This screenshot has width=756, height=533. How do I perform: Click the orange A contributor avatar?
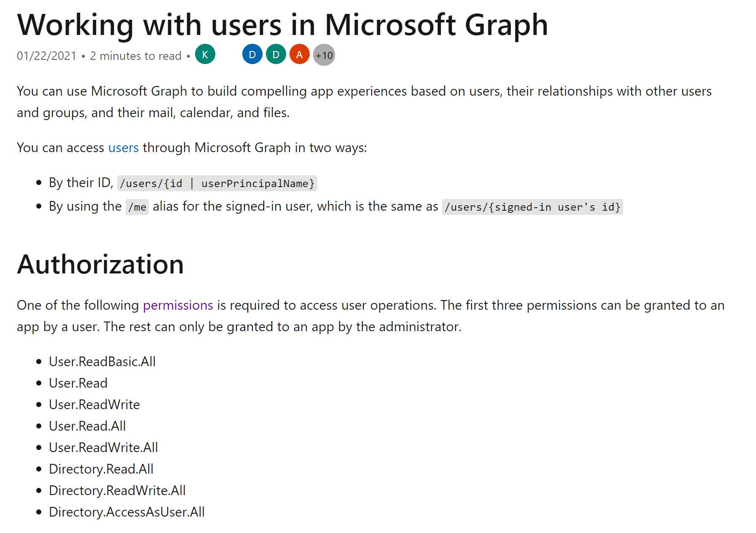(x=300, y=55)
